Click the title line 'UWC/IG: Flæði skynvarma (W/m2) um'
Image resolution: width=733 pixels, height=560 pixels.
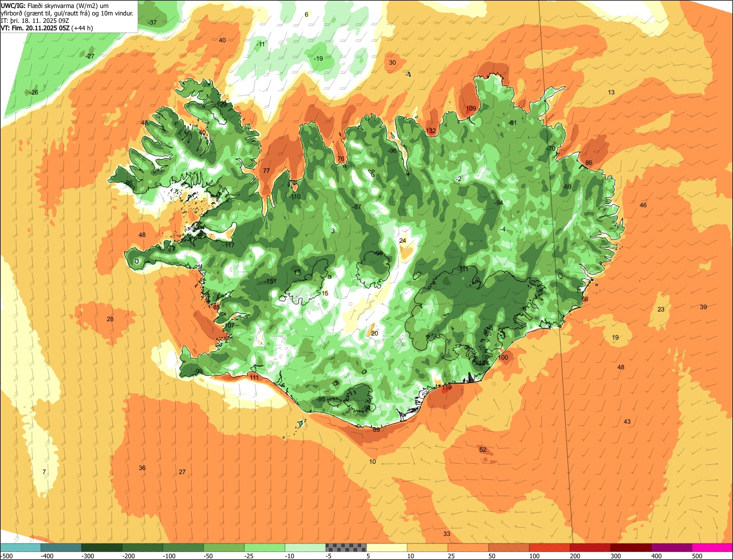(55, 5)
